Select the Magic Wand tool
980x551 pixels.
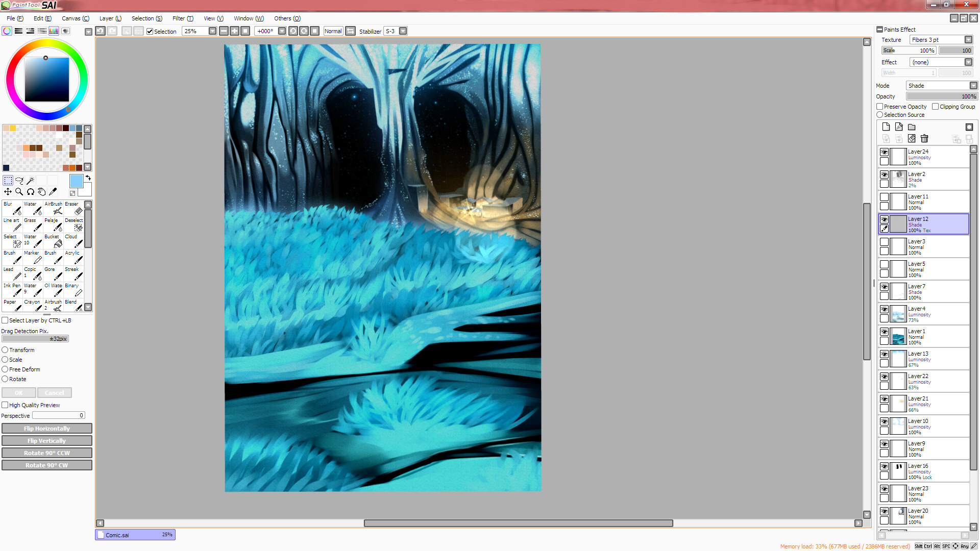click(x=31, y=181)
